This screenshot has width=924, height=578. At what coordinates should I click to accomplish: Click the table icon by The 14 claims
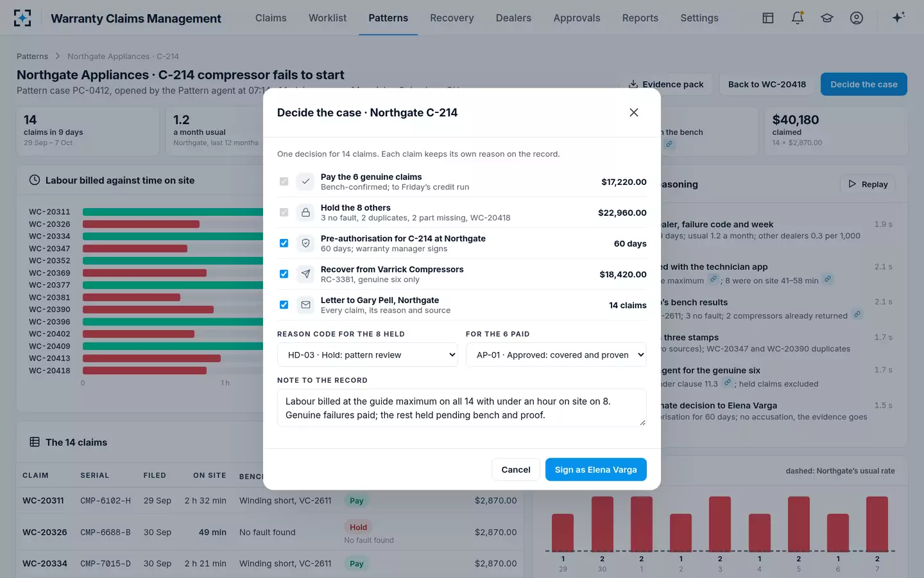pos(35,442)
